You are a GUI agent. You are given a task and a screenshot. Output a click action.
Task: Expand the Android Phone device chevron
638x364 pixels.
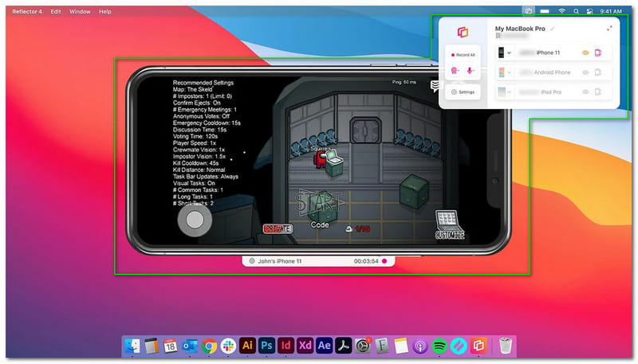tap(509, 72)
